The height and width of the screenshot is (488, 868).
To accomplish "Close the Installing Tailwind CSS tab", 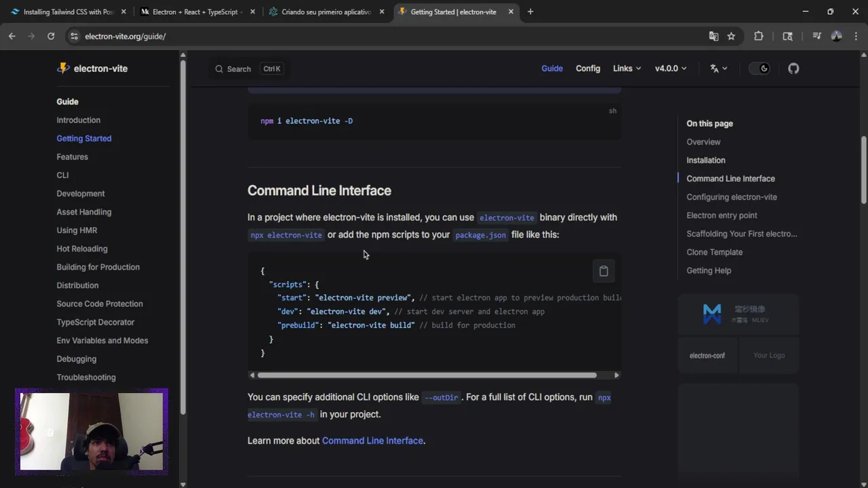I will 123,12.
